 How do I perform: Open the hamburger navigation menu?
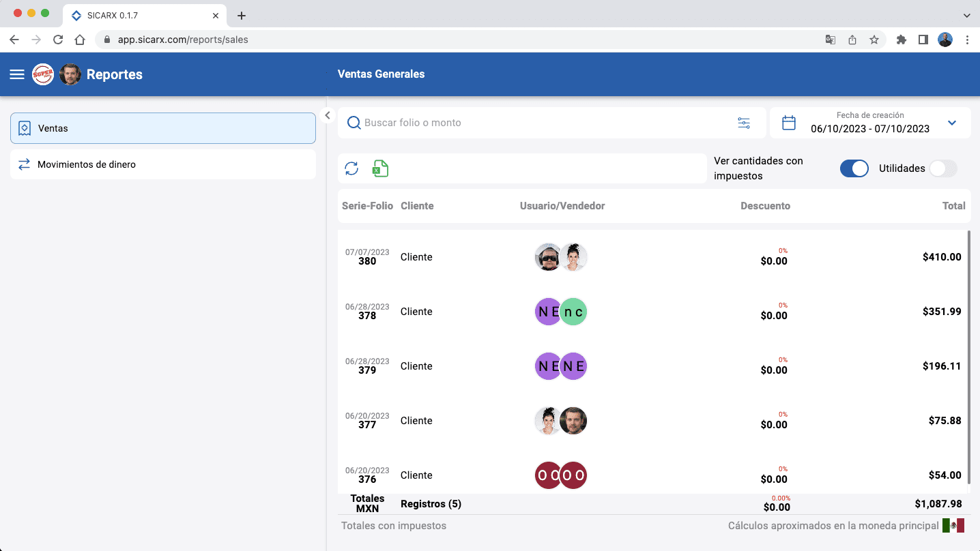click(x=17, y=74)
